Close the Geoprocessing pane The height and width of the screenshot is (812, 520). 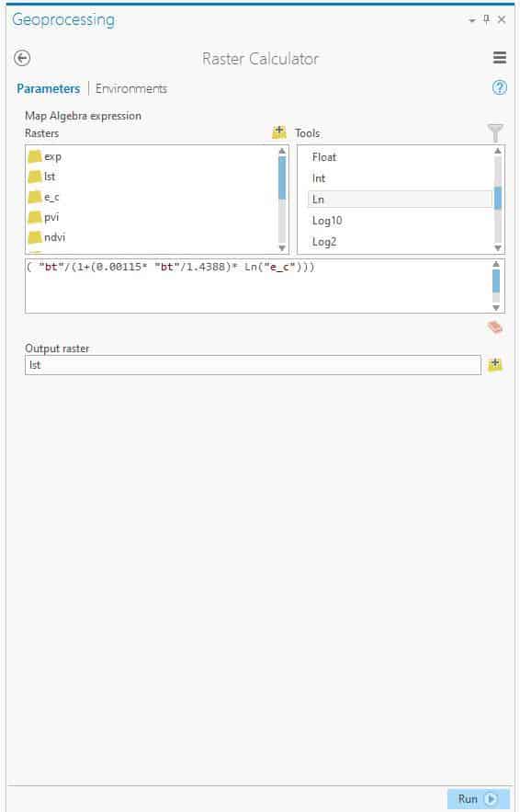[x=502, y=19]
